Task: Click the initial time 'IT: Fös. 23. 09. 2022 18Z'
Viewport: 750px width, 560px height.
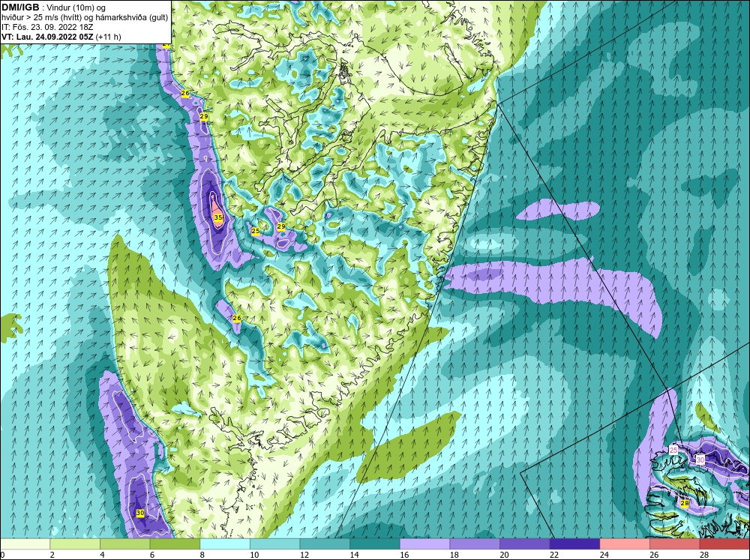Action: 47,27
